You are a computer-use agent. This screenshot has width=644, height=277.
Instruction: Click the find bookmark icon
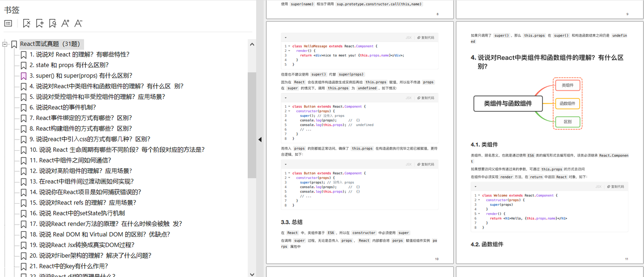53,23
